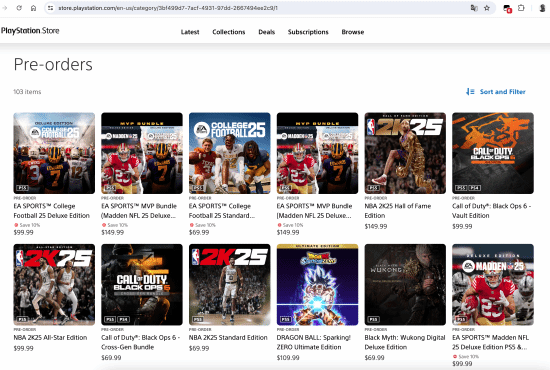Click the translate page icon
Viewport: 550px width, 370px height.
tap(474, 8)
